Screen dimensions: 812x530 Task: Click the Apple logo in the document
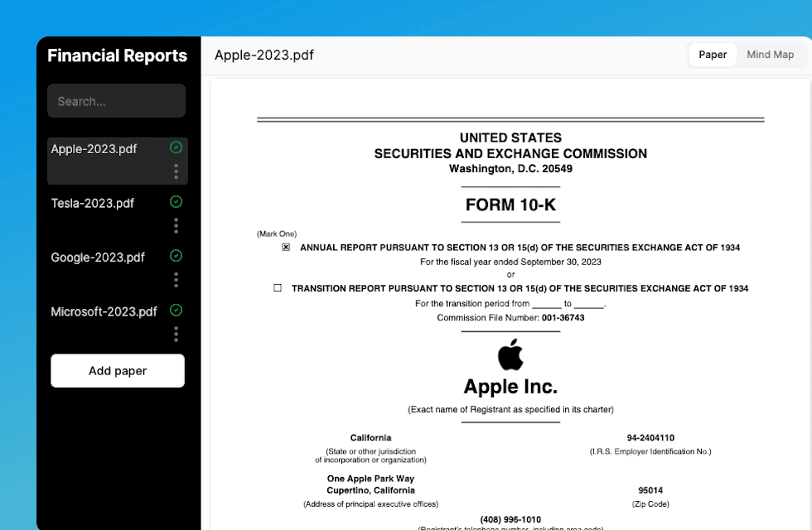[x=510, y=354]
